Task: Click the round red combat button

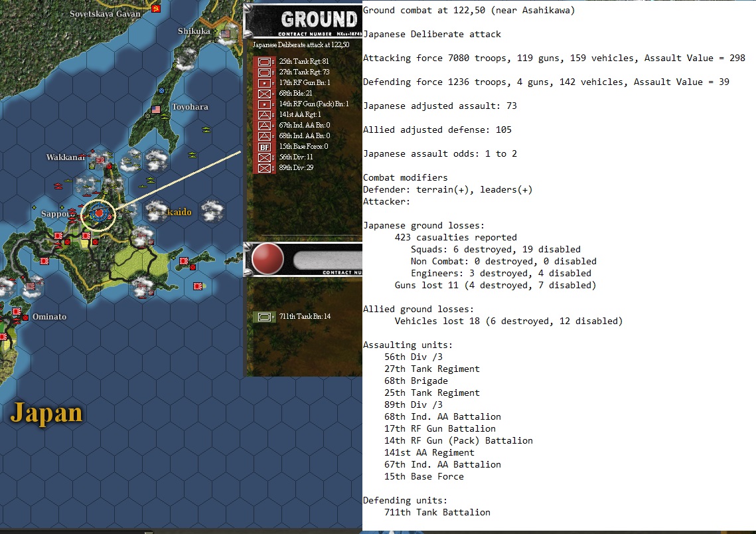Action: 267,258
